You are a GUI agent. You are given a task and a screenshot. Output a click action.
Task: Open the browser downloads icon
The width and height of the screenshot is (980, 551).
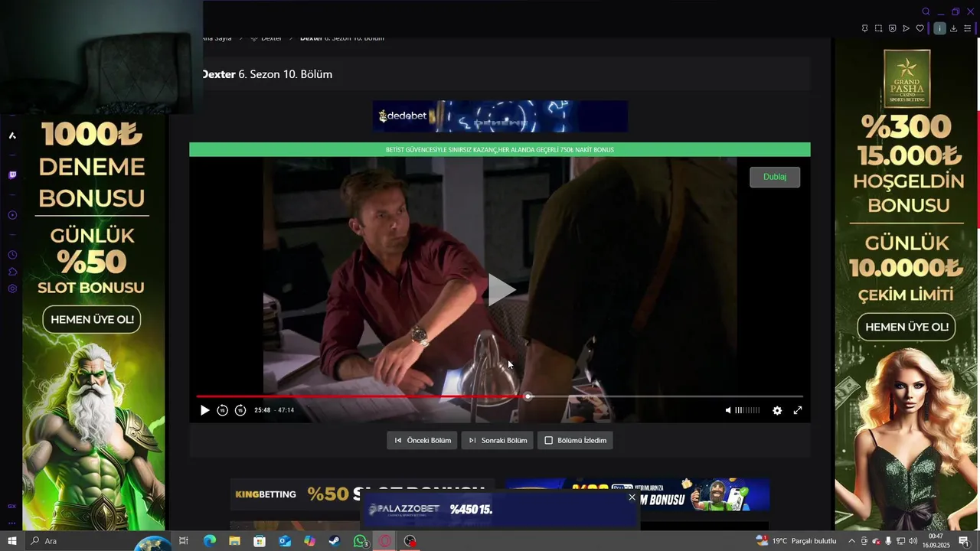pyautogui.click(x=953, y=28)
